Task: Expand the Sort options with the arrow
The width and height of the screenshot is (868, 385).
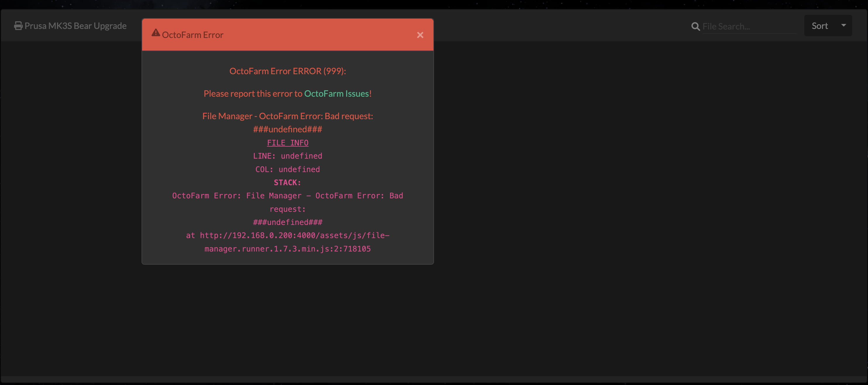Action: pos(844,25)
